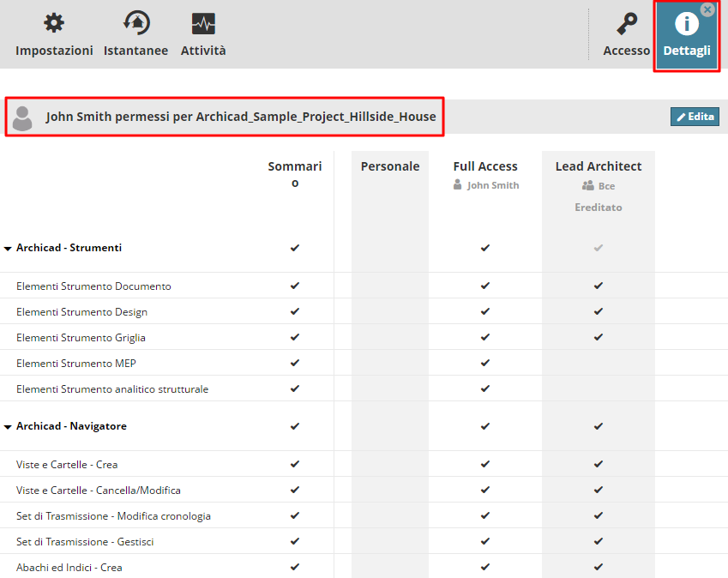Collapse the Archicad - Strumenti section
Viewport: 728px width, 578px height.
pos(8,249)
